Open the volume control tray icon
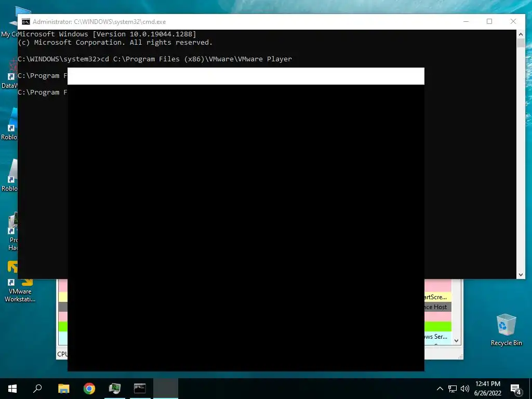 point(465,389)
